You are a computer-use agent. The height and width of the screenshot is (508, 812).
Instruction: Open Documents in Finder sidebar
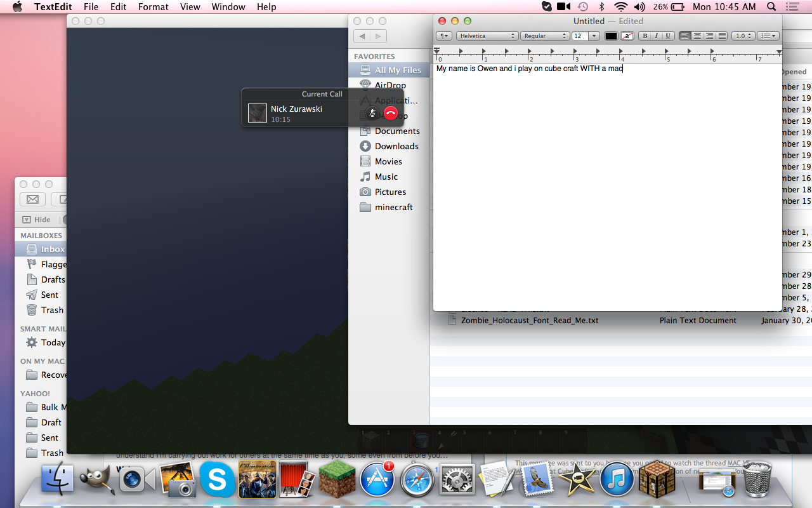point(388,131)
